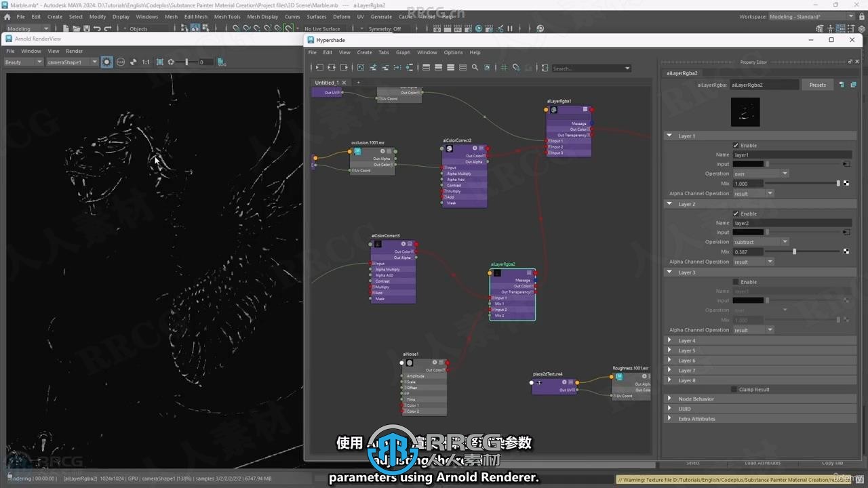Open the Graph menu in Hypershade
This screenshot has width=868, height=488.
coord(403,52)
